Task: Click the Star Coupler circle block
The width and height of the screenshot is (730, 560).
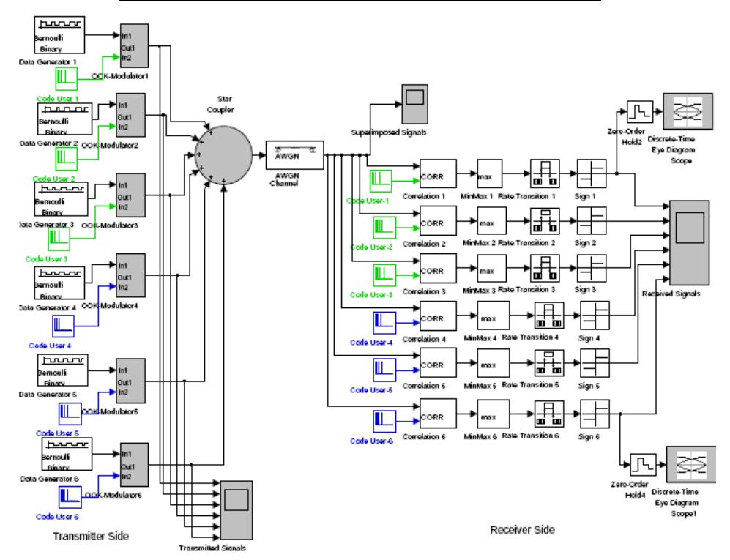Action: (x=224, y=155)
